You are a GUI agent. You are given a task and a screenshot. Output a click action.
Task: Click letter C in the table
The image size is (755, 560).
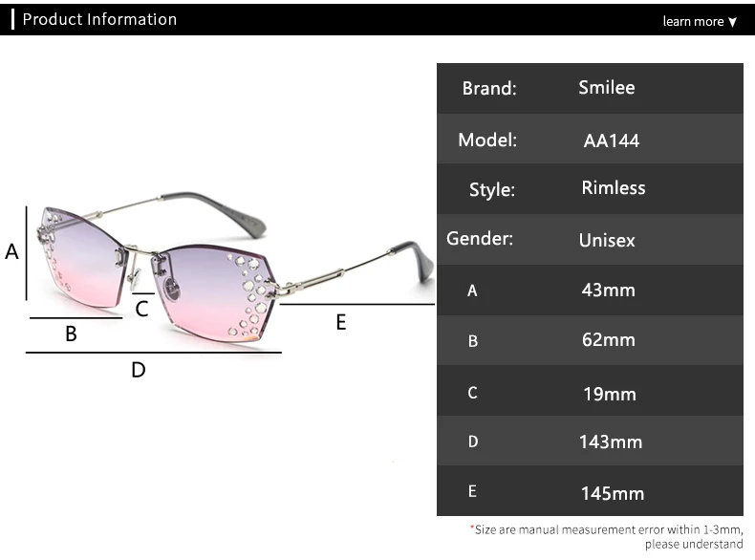(472, 393)
